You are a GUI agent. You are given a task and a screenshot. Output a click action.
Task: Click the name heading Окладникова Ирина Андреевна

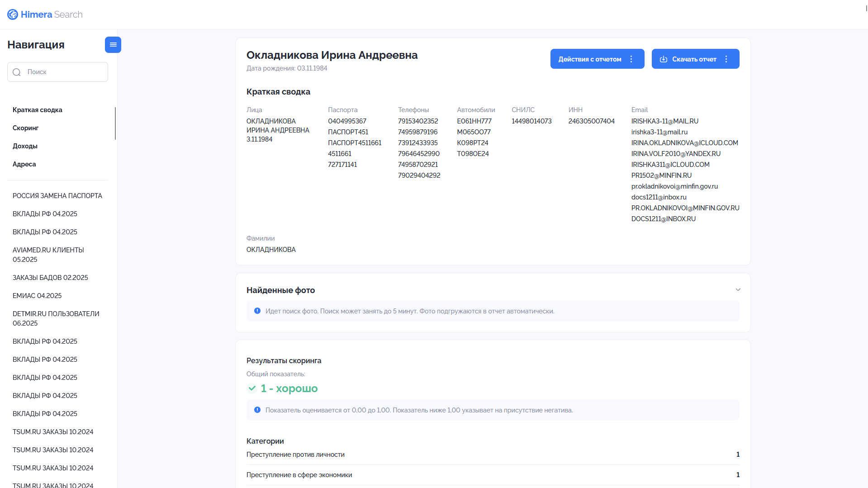tap(332, 55)
